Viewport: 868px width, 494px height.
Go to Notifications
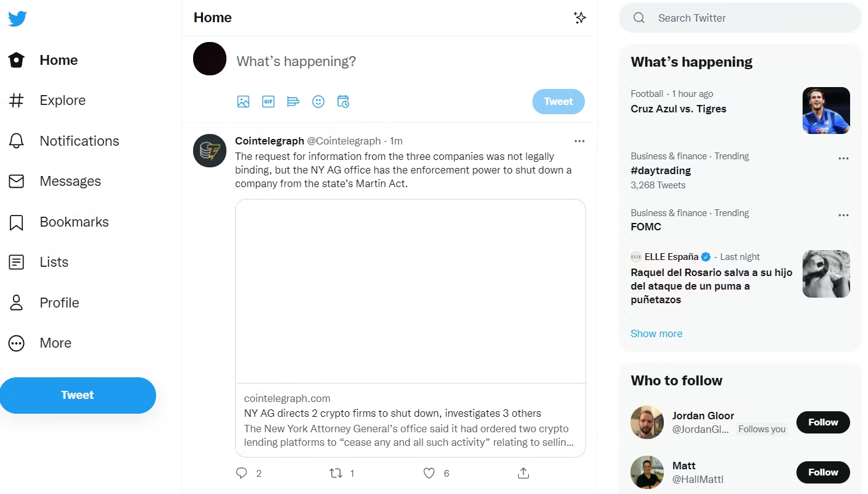(x=79, y=141)
